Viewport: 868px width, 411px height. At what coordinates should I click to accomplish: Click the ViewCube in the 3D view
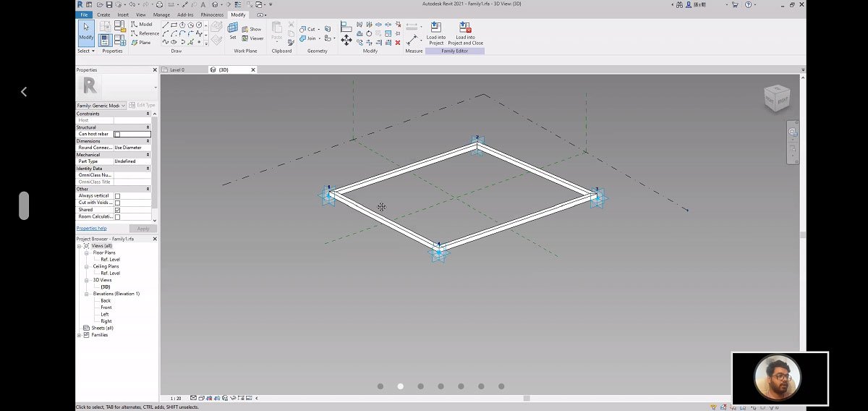pyautogui.click(x=777, y=98)
